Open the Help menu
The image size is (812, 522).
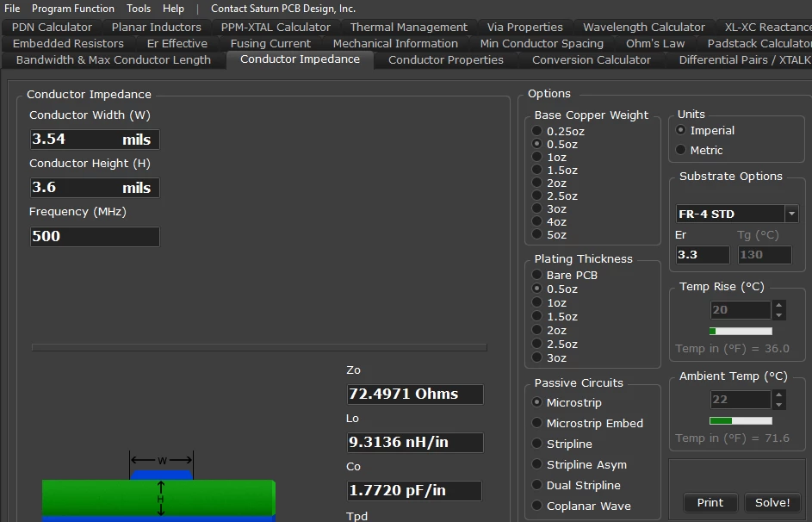(x=173, y=9)
